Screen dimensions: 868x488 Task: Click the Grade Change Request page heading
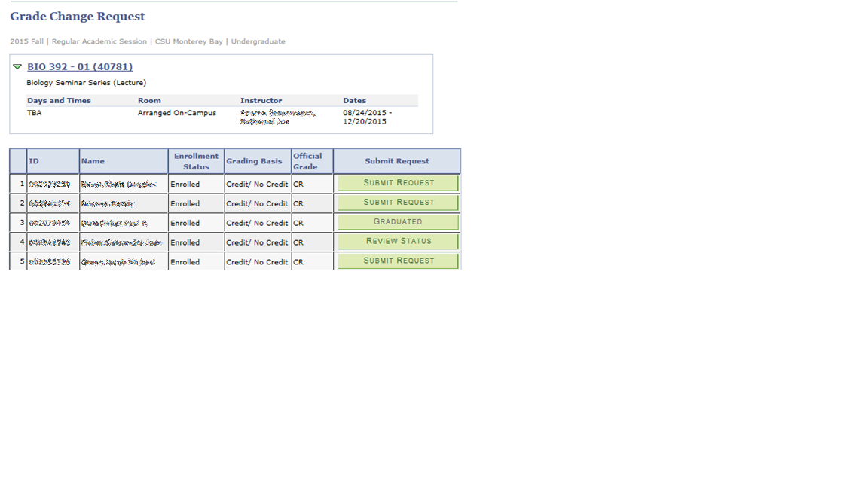[x=78, y=17]
